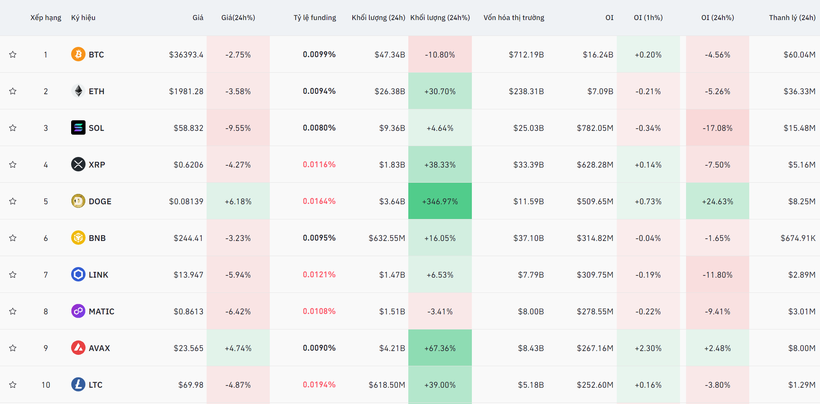The height and width of the screenshot is (404, 820).
Task: Sort table by Tỷ lệ funding header
Action: 314,18
